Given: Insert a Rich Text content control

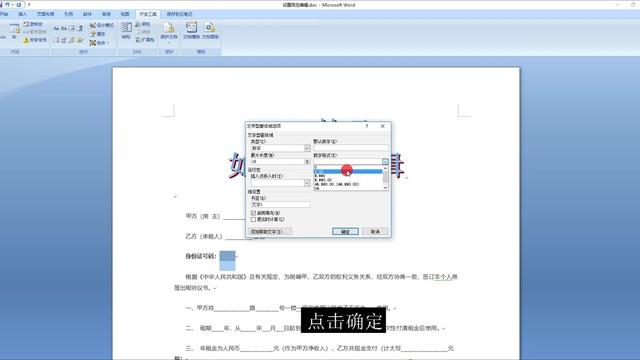Looking at the screenshot, I should 56,29.
